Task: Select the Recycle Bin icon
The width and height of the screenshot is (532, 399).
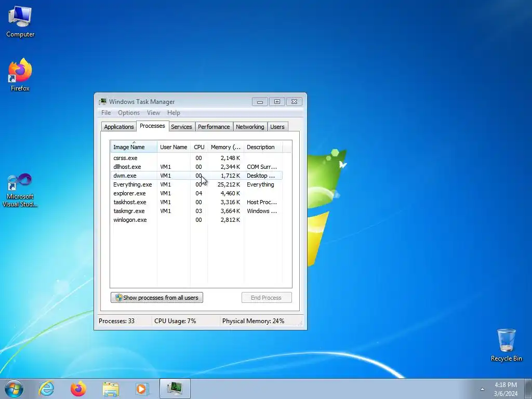Action: pyautogui.click(x=506, y=345)
